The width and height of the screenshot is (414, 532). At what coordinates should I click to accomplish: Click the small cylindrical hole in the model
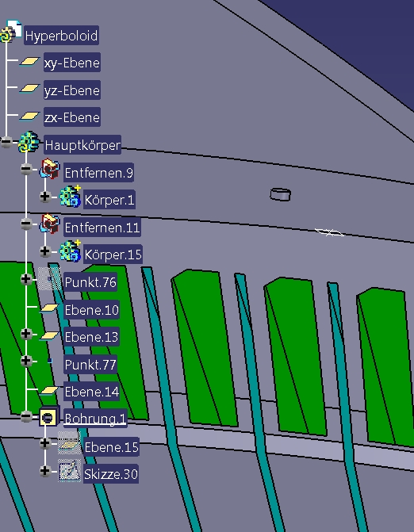click(280, 195)
